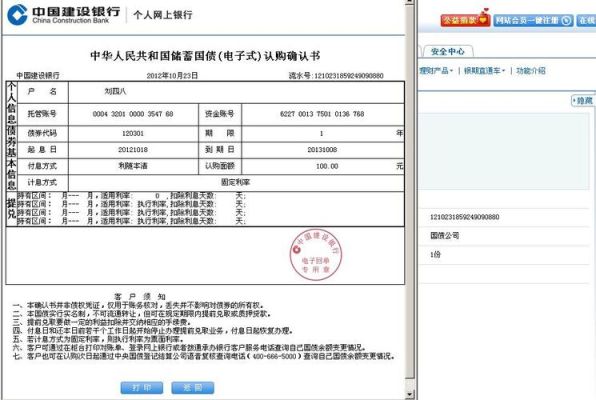This screenshot has width=596, height=400.
Task: Click 国债公司 in the right panel
Action: point(444,236)
